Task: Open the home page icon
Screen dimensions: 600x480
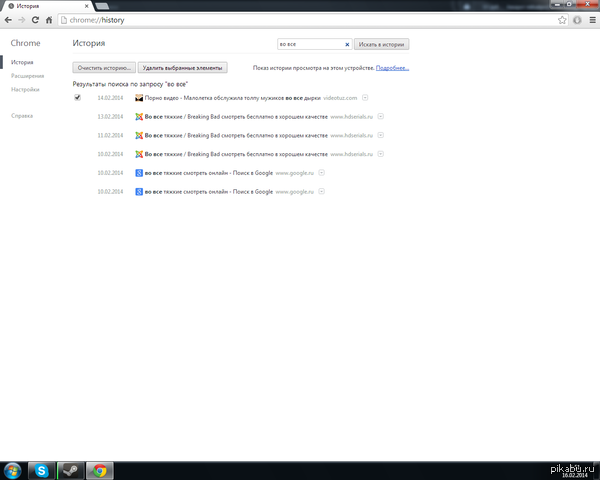Action: coord(49,20)
